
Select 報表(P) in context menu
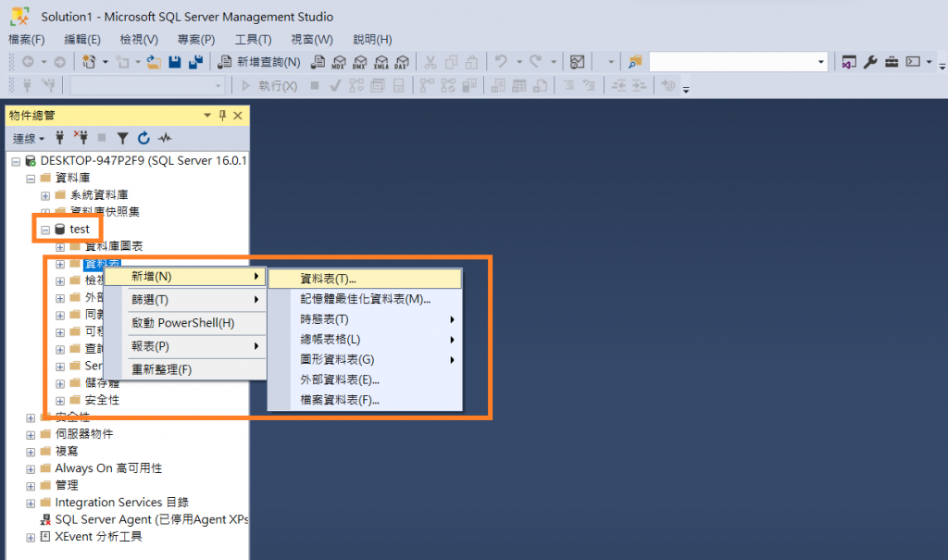click(x=185, y=346)
